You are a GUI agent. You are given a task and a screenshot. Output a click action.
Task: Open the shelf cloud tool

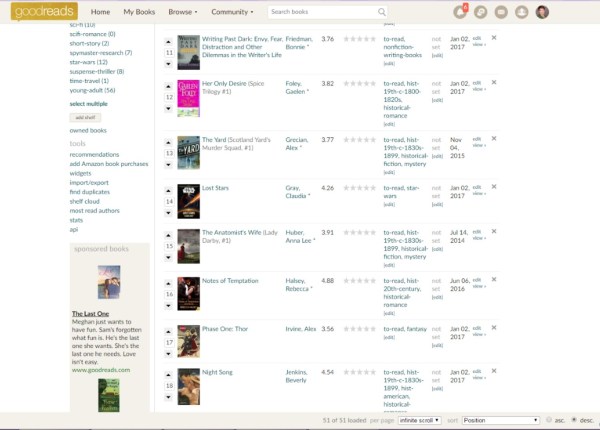(85, 201)
